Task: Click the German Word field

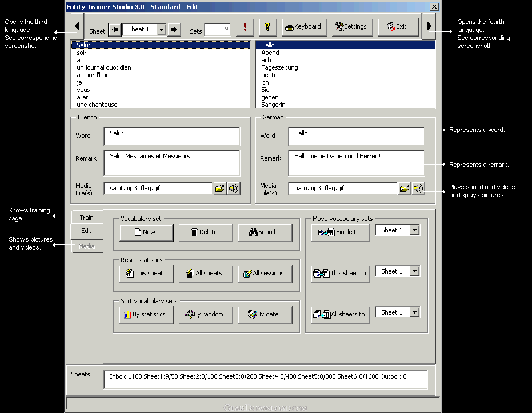Action: coord(356,137)
